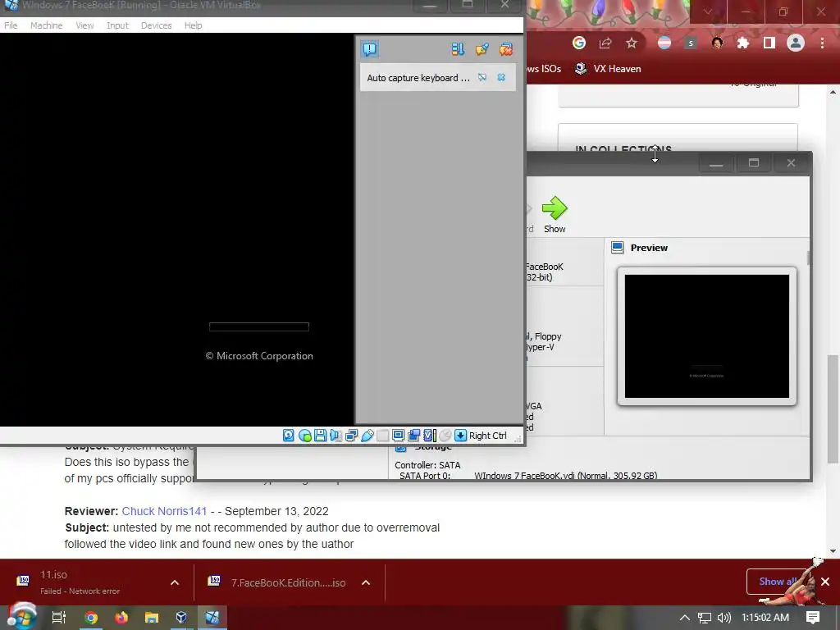Open the Chrome three-dot menu
This screenshot has height=630, width=840.
tap(822, 43)
